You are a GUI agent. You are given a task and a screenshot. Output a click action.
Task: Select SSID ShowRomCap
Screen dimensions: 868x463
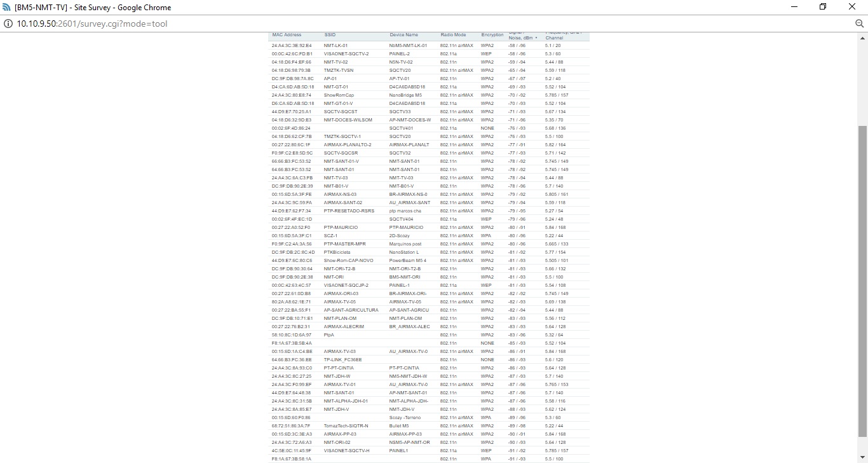(x=339, y=95)
